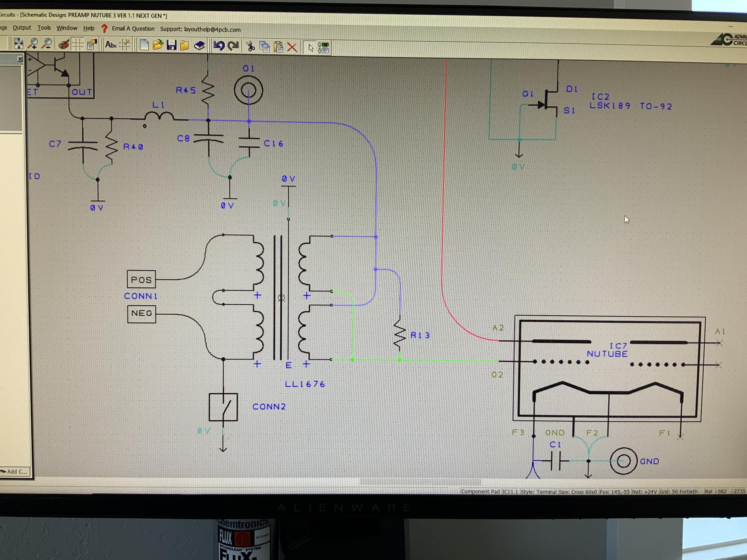This screenshot has width=747, height=560.
Task: Click the red question mark help icon
Action: [104, 28]
